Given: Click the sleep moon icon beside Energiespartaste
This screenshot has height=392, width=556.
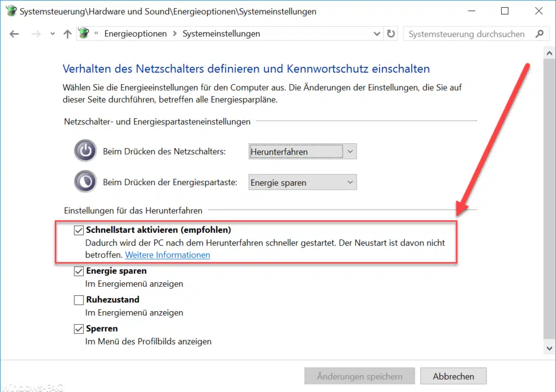Looking at the screenshot, I should point(85,182).
